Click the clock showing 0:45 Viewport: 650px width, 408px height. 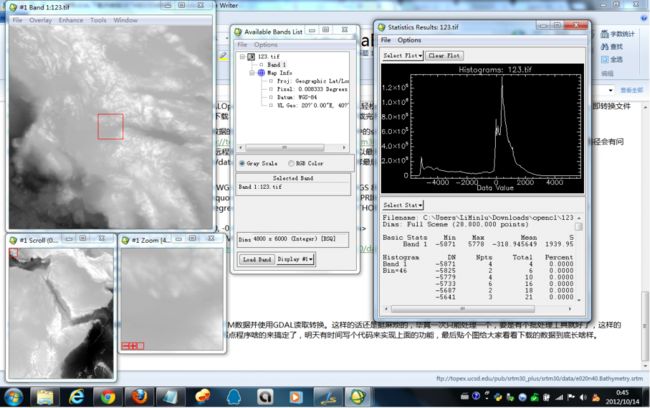click(x=622, y=392)
